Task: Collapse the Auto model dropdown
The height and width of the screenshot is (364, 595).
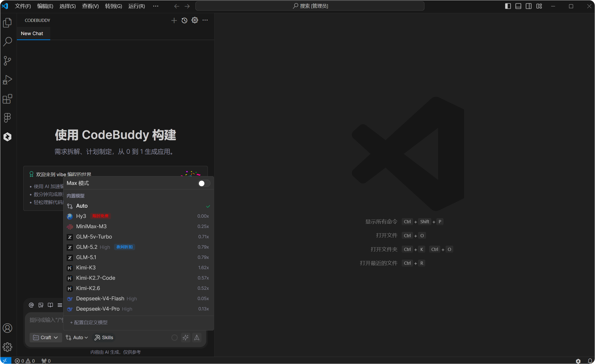Action: [77, 338]
